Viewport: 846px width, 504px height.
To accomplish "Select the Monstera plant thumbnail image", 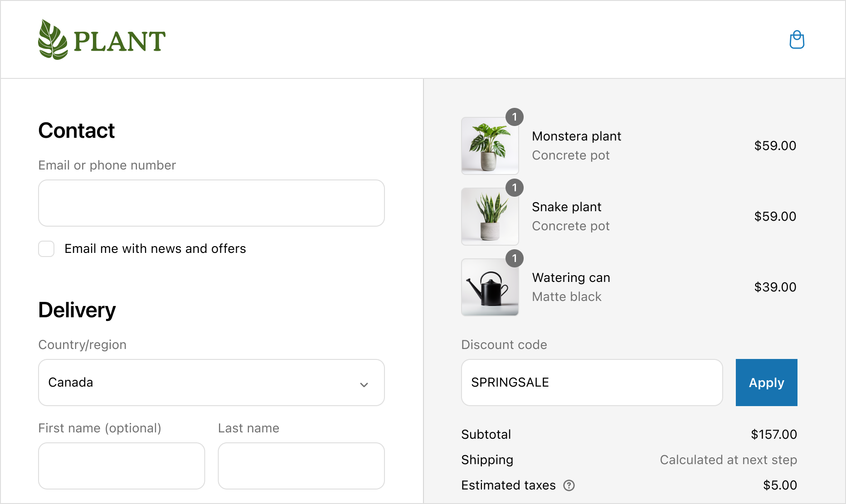I will [490, 146].
